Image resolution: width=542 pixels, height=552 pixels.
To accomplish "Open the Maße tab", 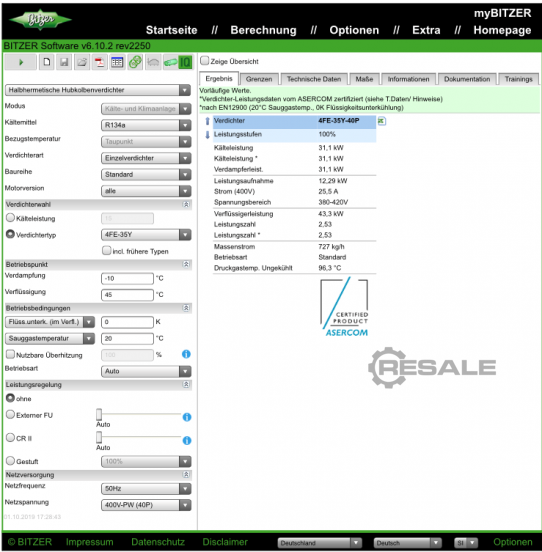I will [364, 79].
